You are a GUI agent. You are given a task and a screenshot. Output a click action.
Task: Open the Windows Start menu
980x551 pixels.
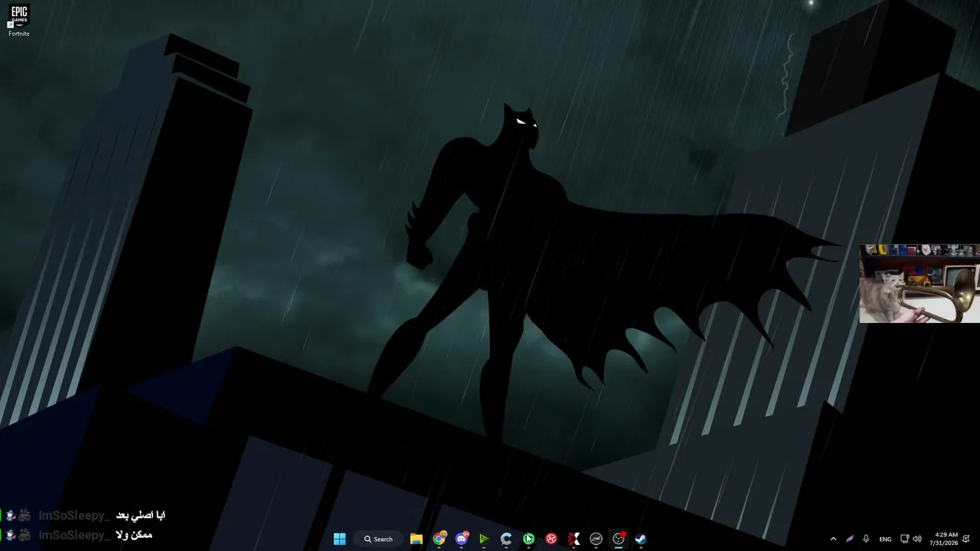[340, 539]
